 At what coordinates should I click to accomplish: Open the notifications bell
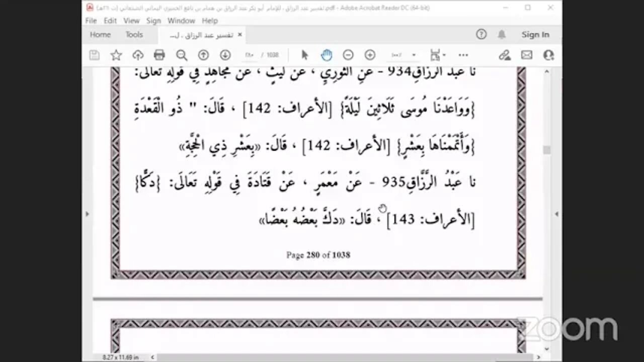click(x=502, y=35)
